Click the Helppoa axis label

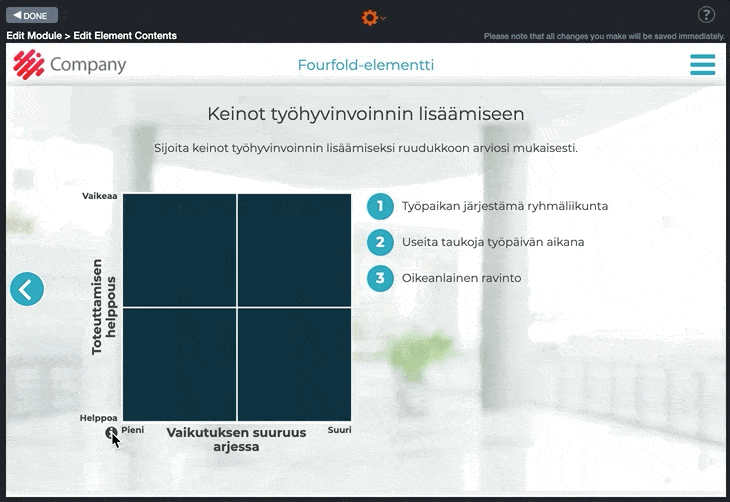pyautogui.click(x=98, y=418)
